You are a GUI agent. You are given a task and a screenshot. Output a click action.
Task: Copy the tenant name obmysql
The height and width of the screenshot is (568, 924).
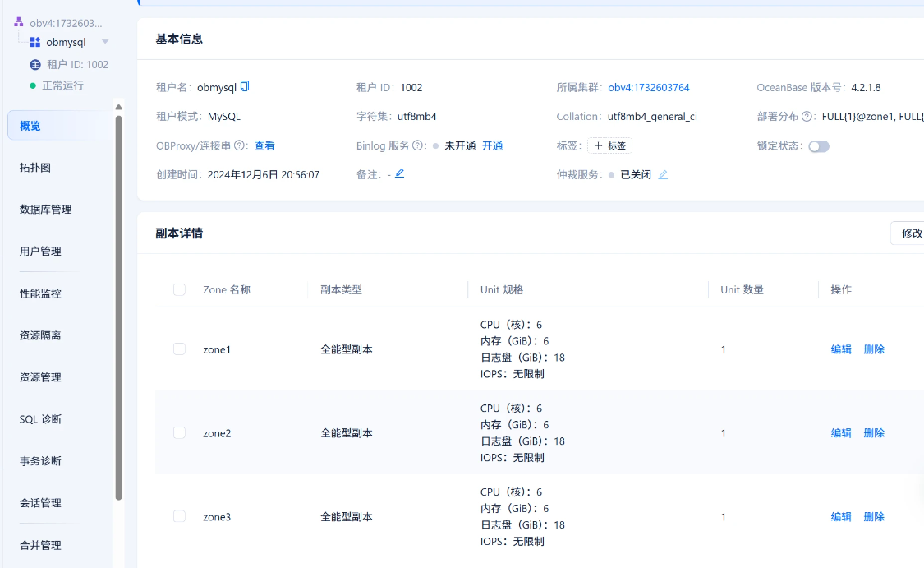tap(245, 86)
